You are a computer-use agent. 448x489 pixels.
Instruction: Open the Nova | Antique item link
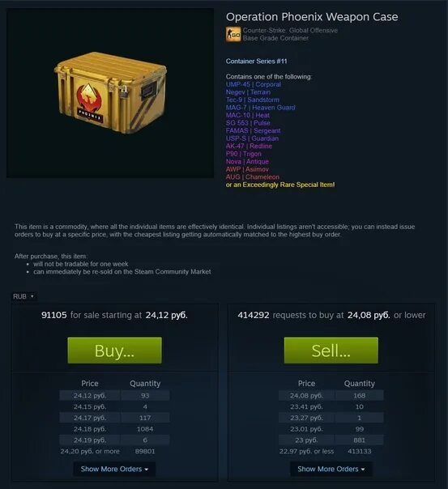[x=247, y=162]
